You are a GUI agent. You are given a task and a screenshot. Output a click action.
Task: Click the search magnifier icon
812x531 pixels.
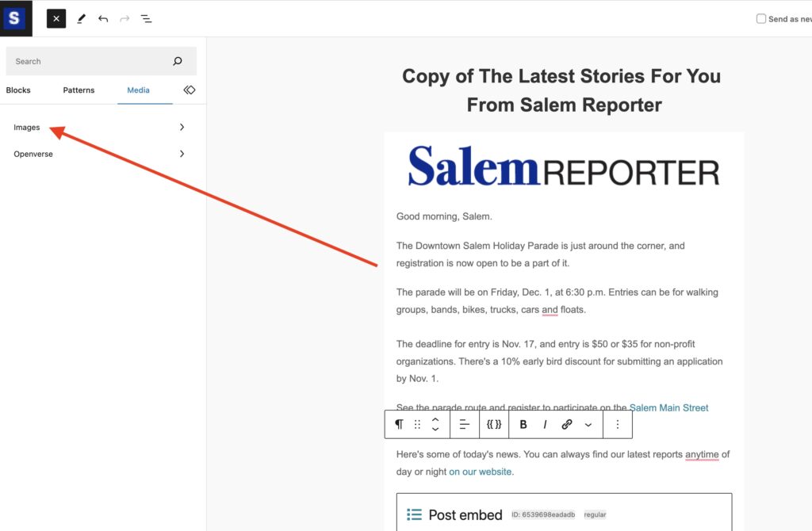178,61
